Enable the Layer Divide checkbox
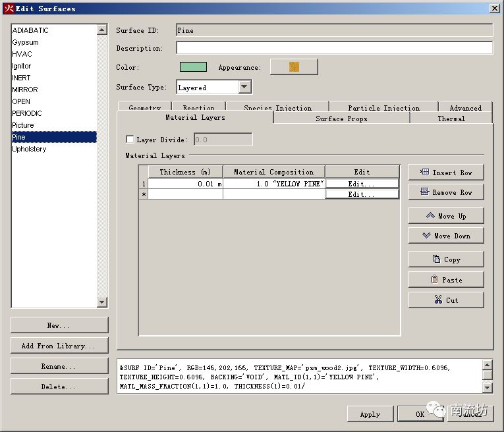The width and height of the screenshot is (504, 432). point(130,140)
